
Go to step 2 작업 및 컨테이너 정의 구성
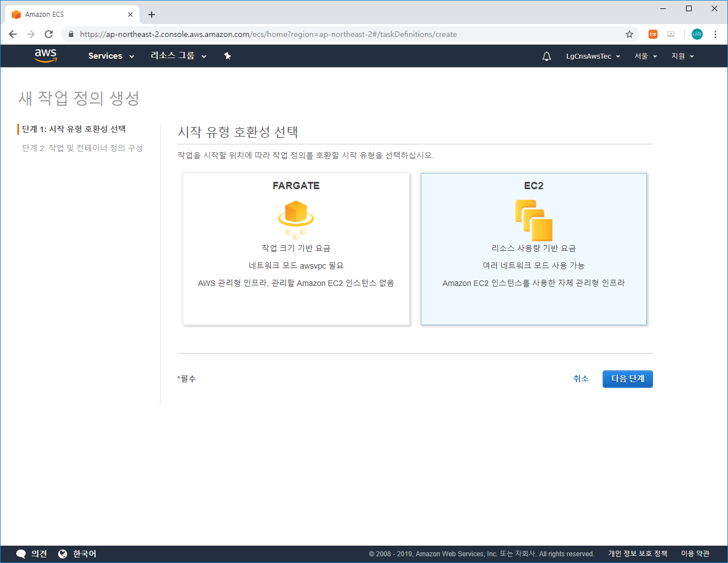click(82, 148)
